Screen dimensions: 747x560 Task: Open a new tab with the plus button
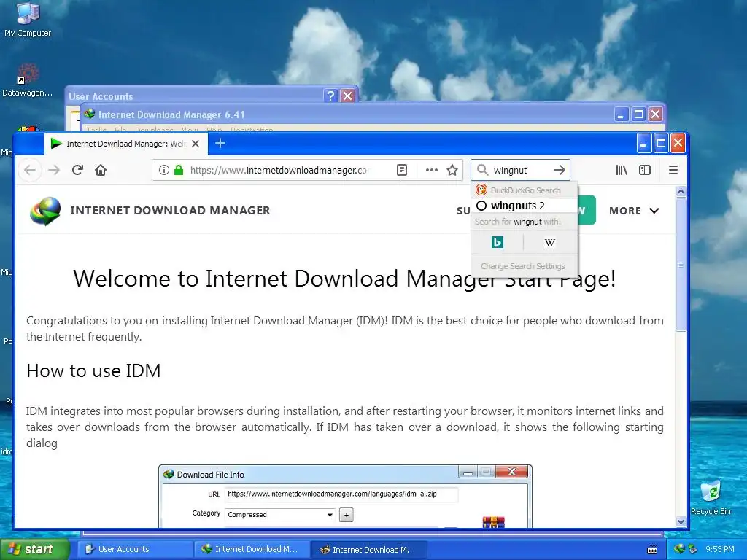(x=220, y=144)
